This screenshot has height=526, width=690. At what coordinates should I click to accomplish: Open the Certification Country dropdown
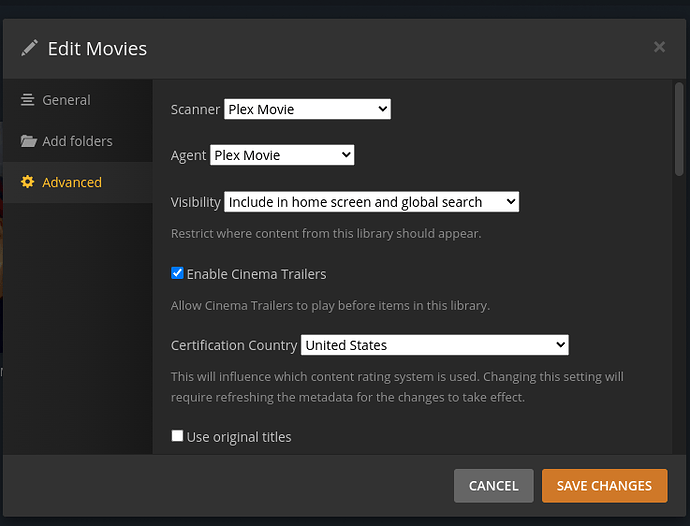tap(434, 345)
